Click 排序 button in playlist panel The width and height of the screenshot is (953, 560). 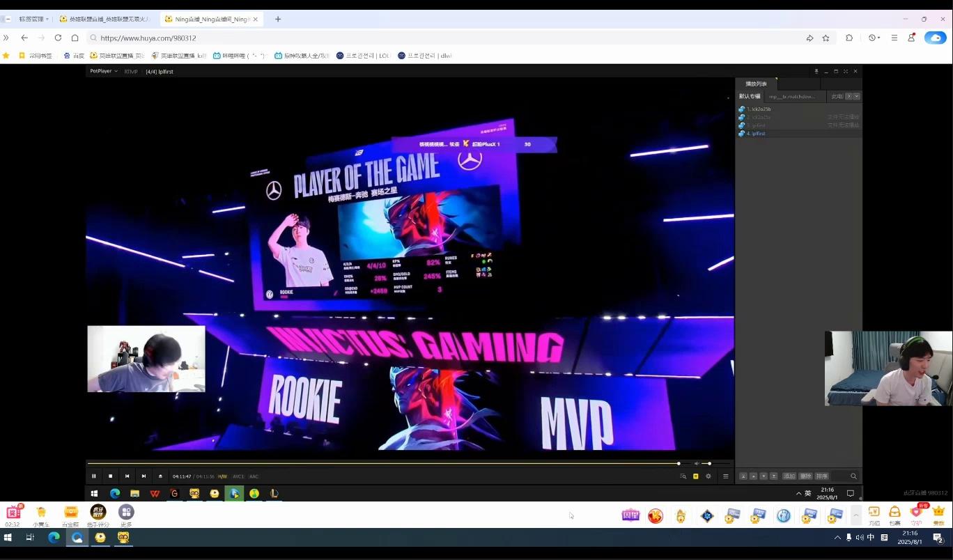(x=822, y=476)
